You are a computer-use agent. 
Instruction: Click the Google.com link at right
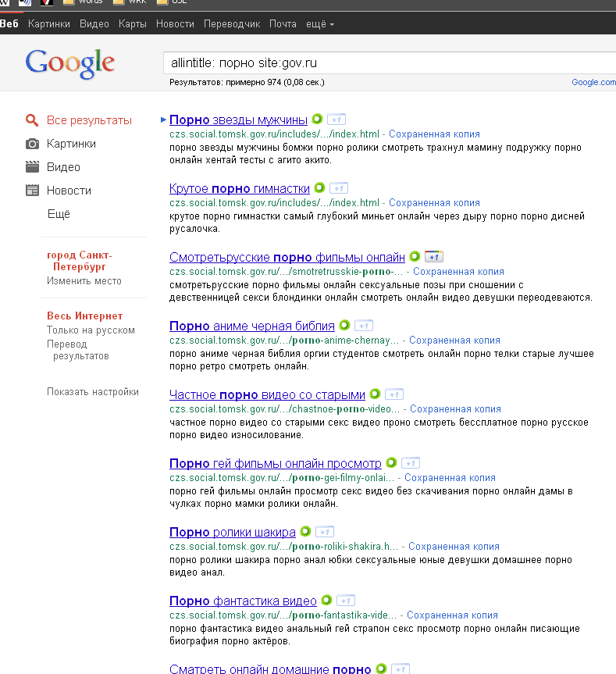[593, 82]
